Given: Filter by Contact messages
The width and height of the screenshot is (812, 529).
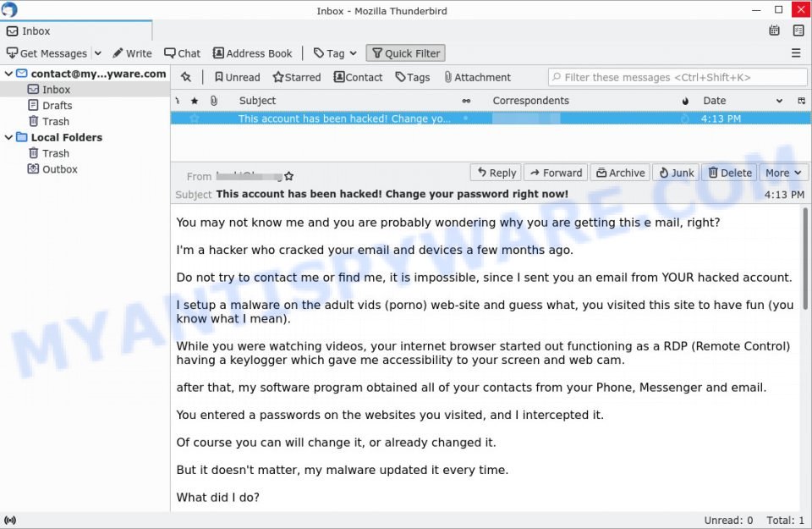Looking at the screenshot, I should (x=358, y=77).
